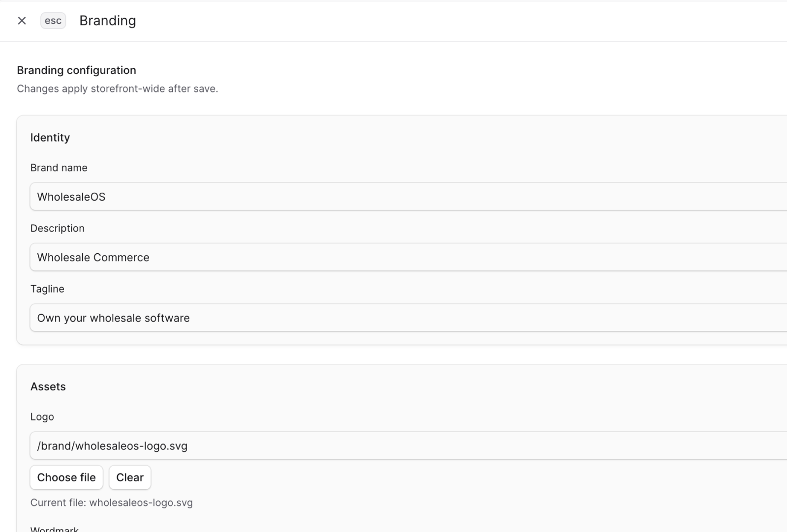Click the Brand name field label
Viewport: 787px width, 532px height.
(x=59, y=167)
